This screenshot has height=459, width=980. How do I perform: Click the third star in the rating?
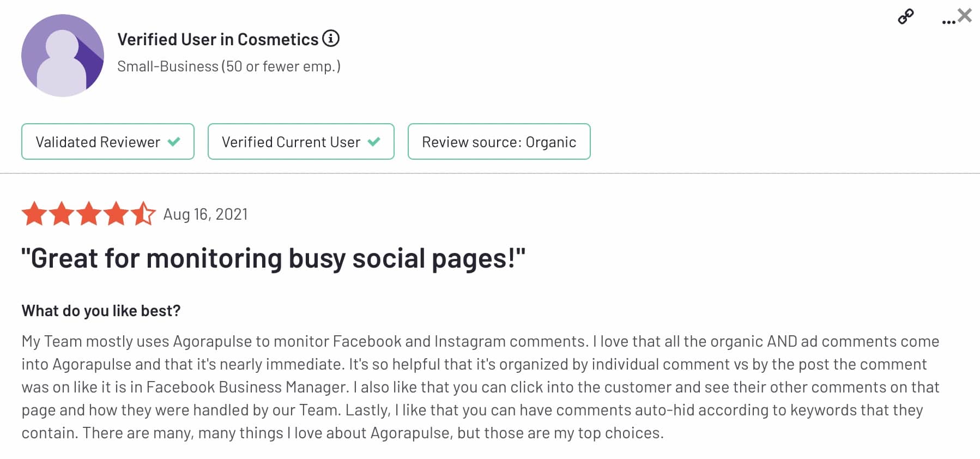click(x=89, y=214)
